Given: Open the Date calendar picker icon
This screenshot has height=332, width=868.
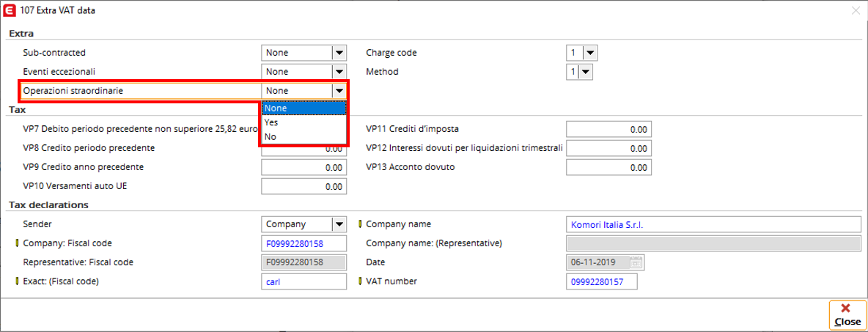Looking at the screenshot, I should [636, 262].
